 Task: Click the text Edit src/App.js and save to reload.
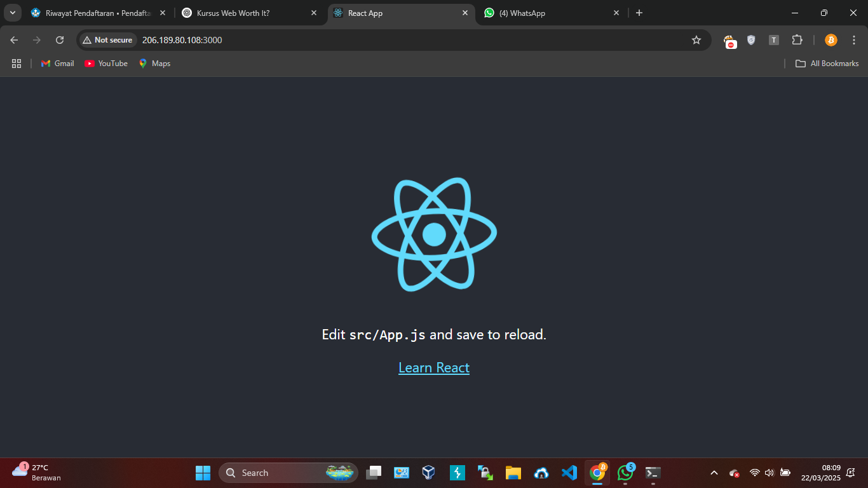434,335
